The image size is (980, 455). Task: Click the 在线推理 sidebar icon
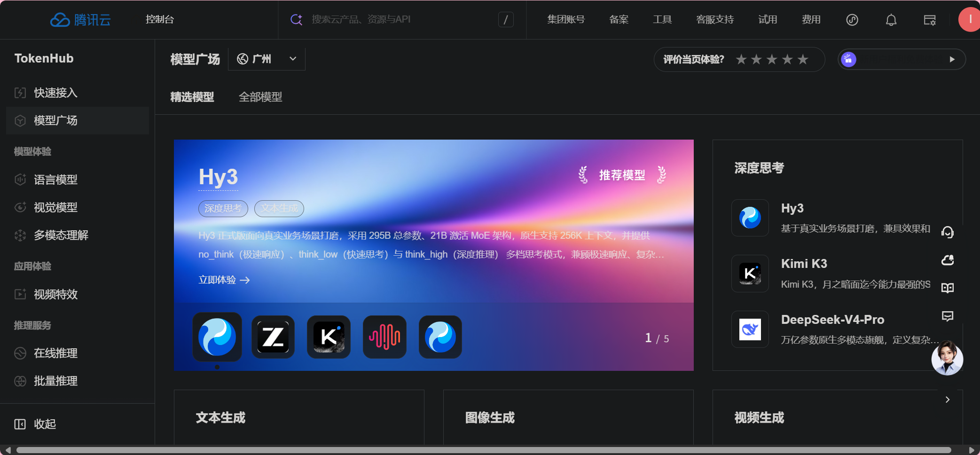[20, 353]
